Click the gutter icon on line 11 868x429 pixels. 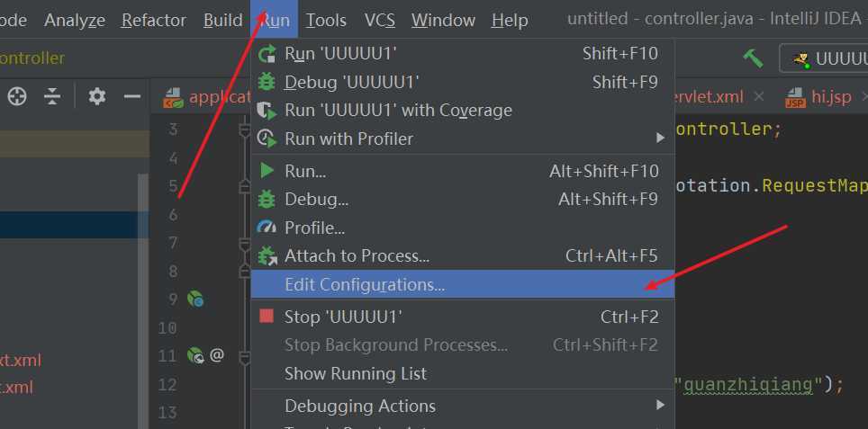[x=195, y=355]
